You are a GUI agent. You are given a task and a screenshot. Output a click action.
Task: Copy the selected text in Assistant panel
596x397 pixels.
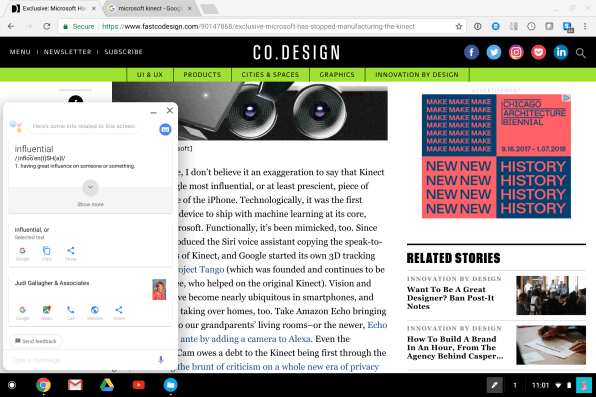click(x=46, y=253)
